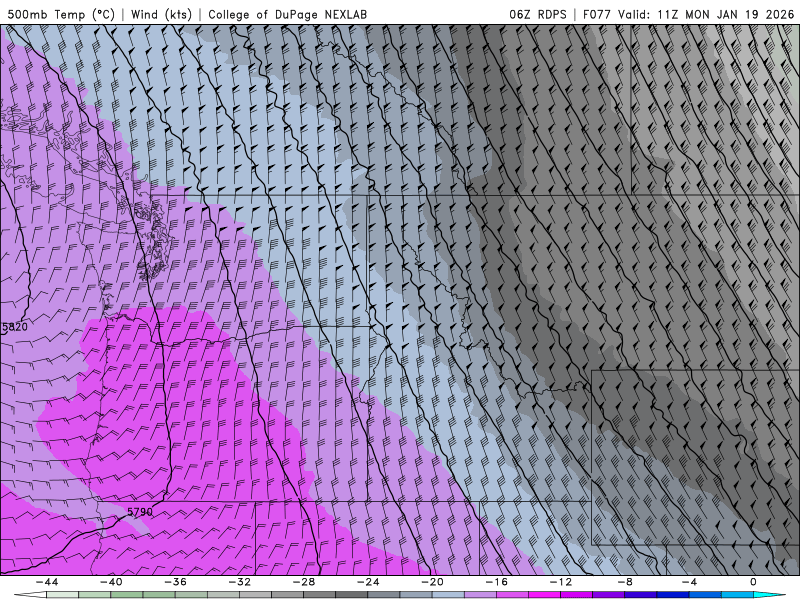Click the 'Wind (kts)' header label
The image size is (800, 600).
161,14
